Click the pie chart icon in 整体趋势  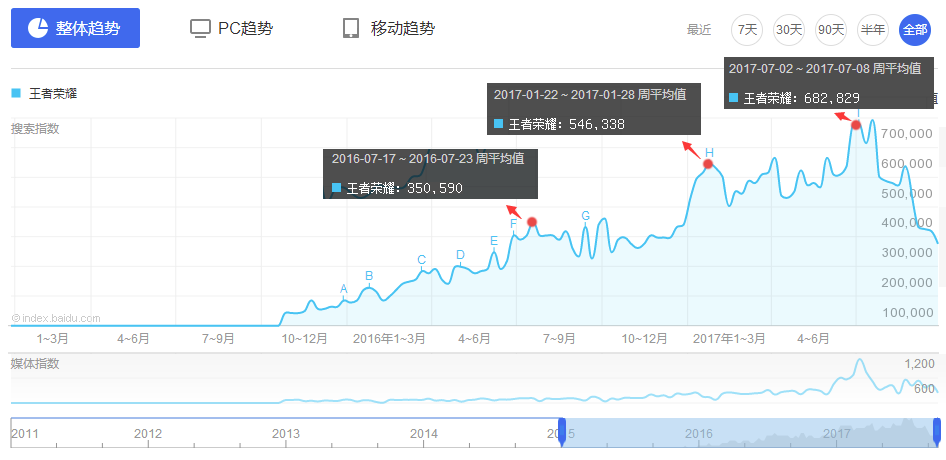point(38,28)
